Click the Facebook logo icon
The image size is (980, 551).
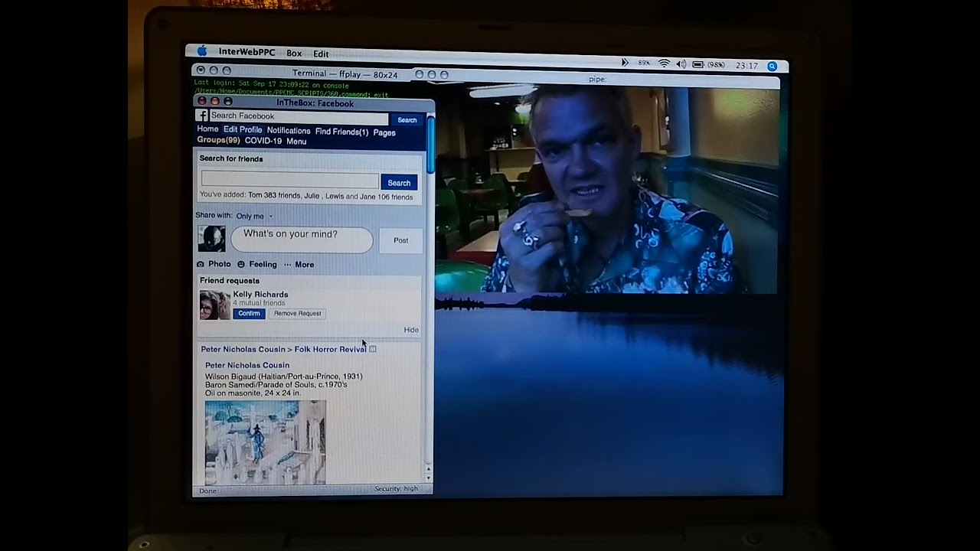coord(201,116)
